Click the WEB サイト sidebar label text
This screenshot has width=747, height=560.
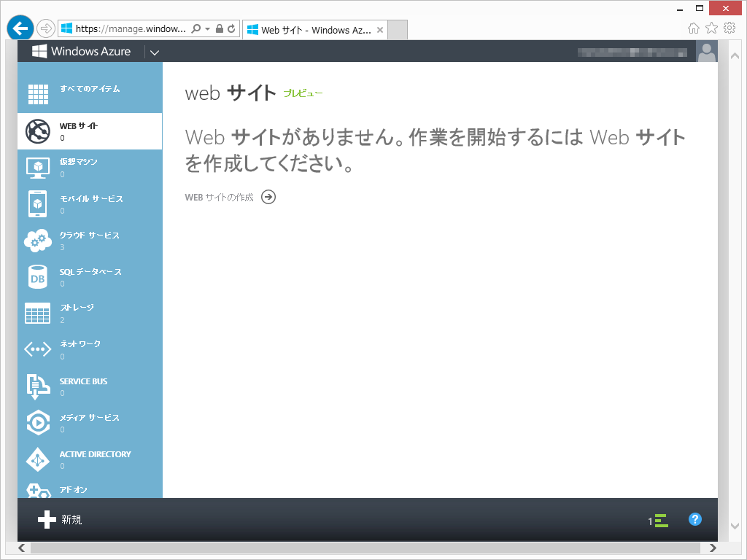(x=79, y=125)
